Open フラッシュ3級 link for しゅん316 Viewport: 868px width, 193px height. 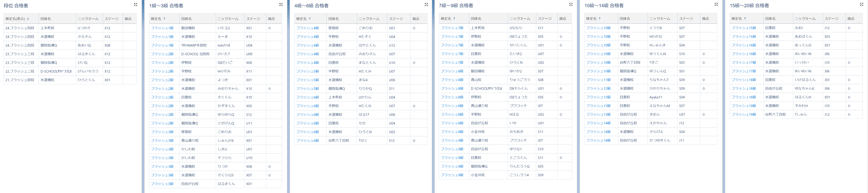162,140
